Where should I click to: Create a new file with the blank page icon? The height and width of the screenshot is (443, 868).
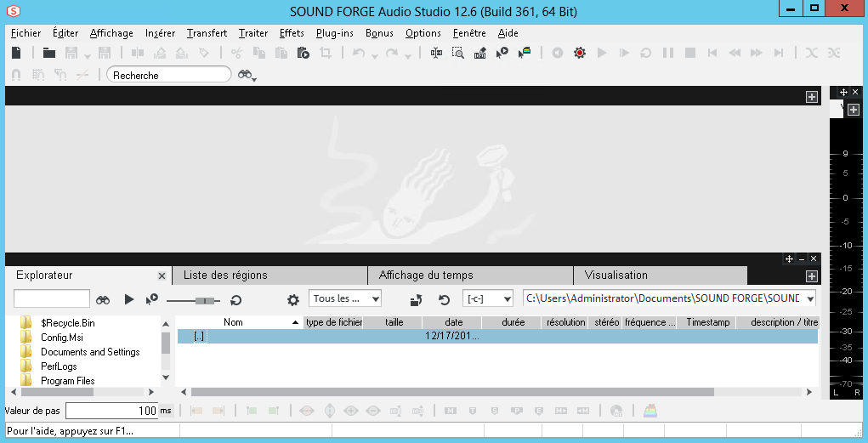tap(17, 53)
